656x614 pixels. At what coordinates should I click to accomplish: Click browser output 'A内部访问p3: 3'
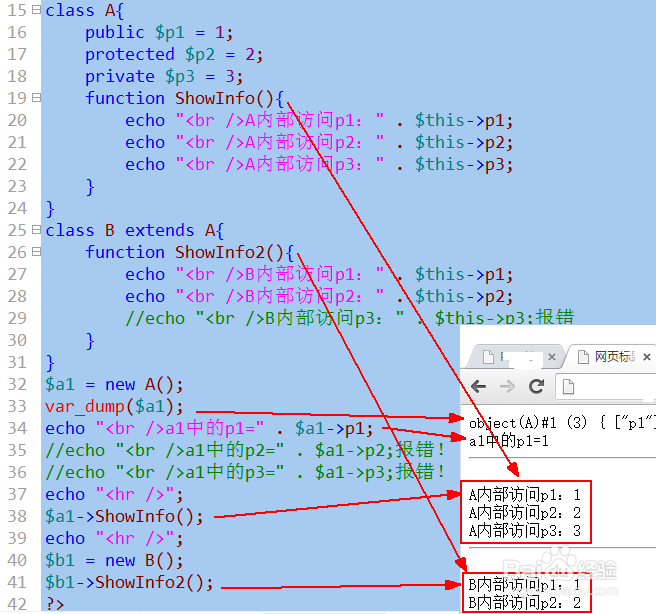click(525, 531)
